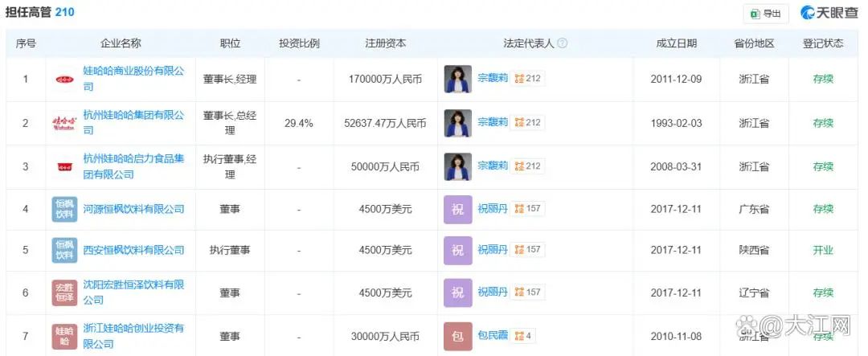This screenshot has width=868, height=356.
Task: Click 祝 avatar for 沈阳宏胜恒泽饮料
Action: click(458, 293)
